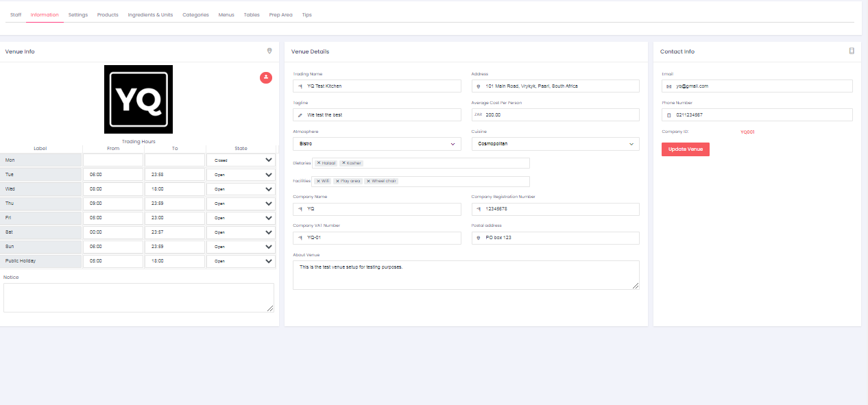Click the Email field with yq@gmail.com
868x405 pixels.
point(757,86)
